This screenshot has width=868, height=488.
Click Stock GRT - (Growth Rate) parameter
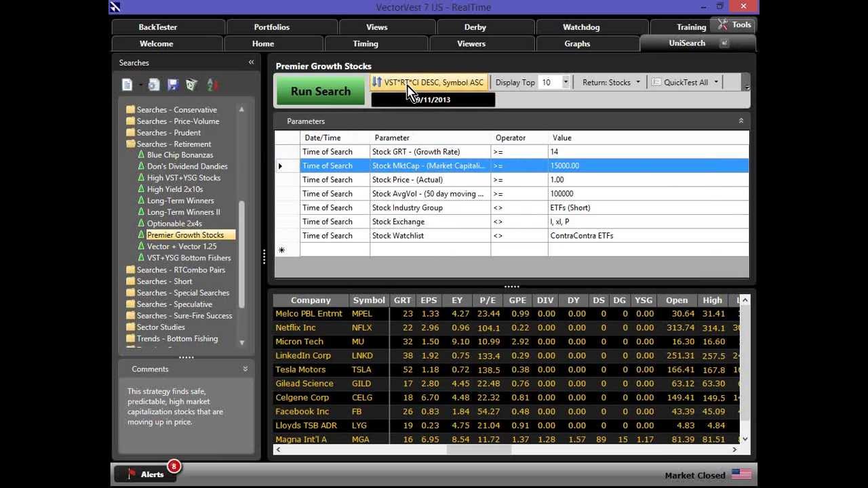[x=430, y=152]
